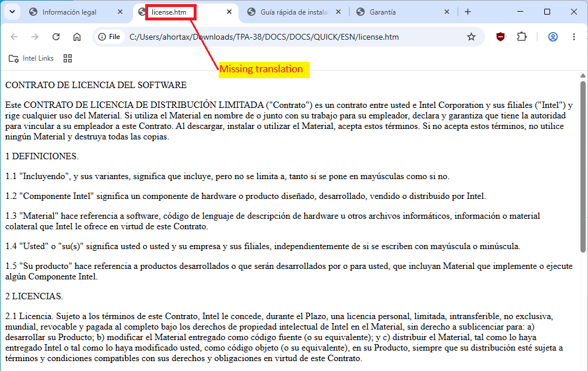The image size is (588, 371).
Task: Click the '2 LICENCIAS.' section heading
Action: [x=34, y=296]
